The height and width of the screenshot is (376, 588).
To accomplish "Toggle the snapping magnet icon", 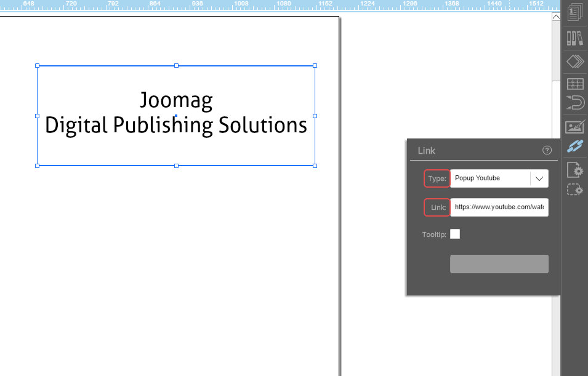I will coord(574,102).
